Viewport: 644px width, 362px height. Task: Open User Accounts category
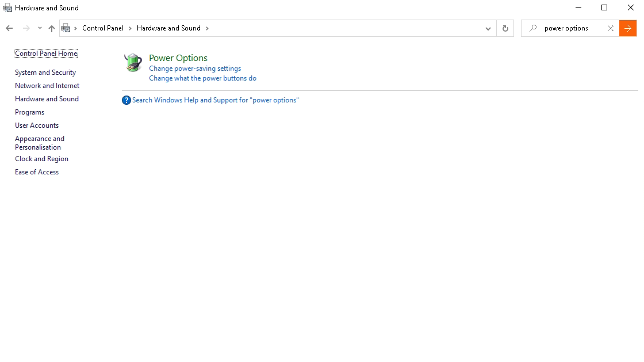[37, 125]
